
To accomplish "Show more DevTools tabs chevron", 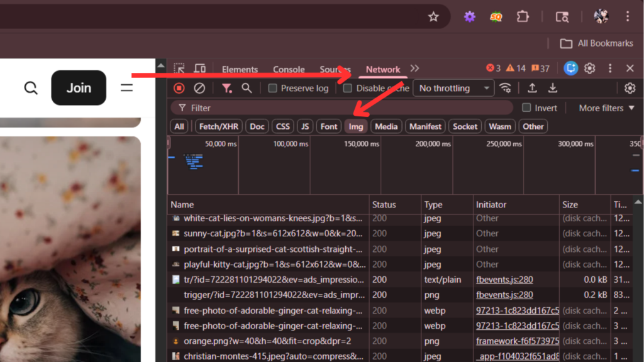I will pyautogui.click(x=415, y=69).
